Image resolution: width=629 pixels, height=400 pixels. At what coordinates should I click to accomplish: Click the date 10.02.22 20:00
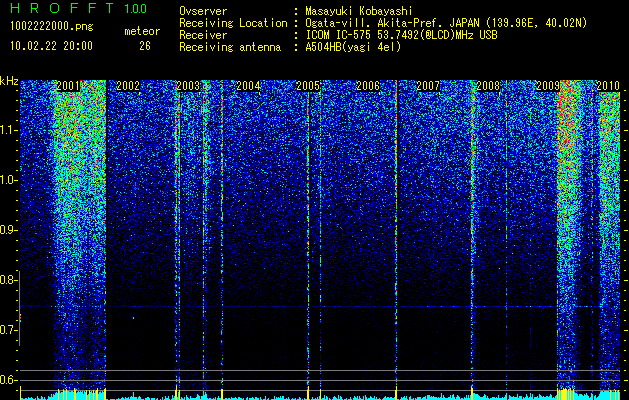point(51,45)
